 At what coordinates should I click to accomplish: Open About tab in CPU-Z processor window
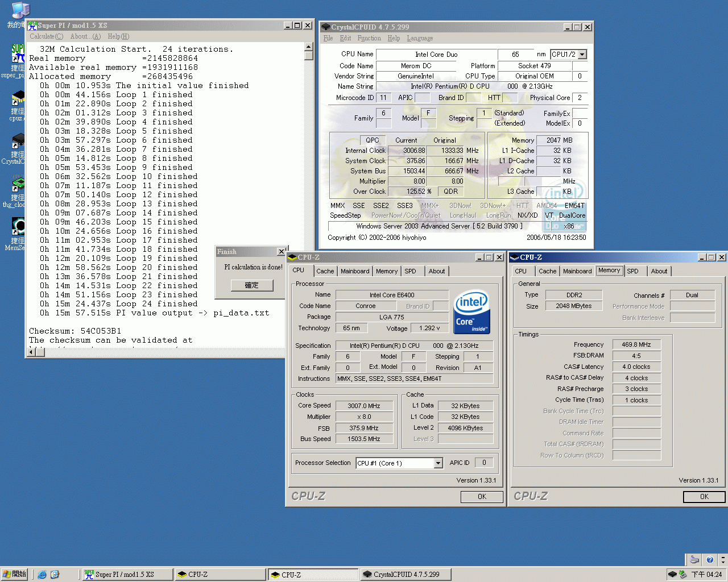point(437,271)
